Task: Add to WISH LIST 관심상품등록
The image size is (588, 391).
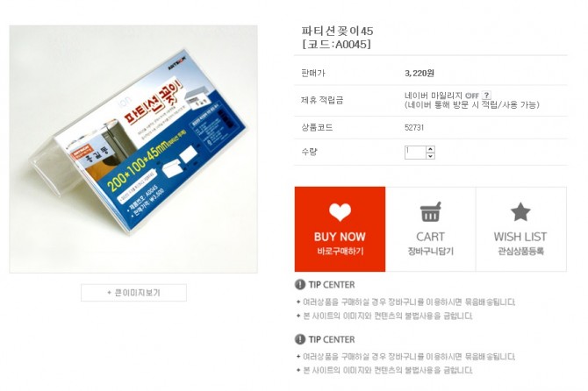Action: 521,229
